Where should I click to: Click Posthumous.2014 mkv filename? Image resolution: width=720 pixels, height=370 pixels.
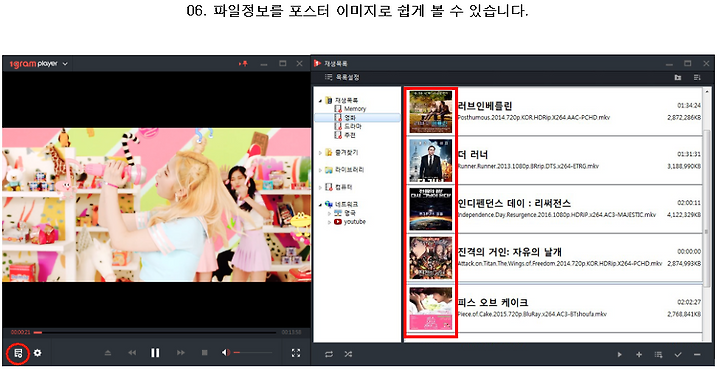pyautogui.click(x=534, y=118)
